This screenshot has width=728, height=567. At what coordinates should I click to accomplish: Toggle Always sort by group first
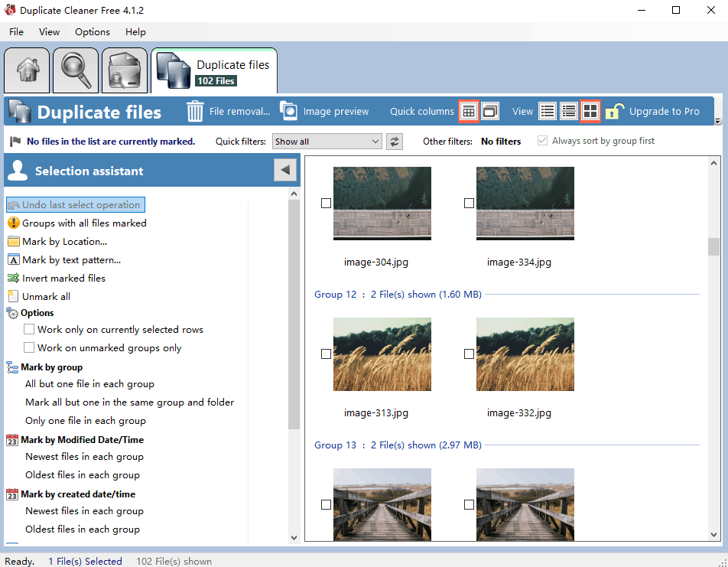click(x=542, y=140)
